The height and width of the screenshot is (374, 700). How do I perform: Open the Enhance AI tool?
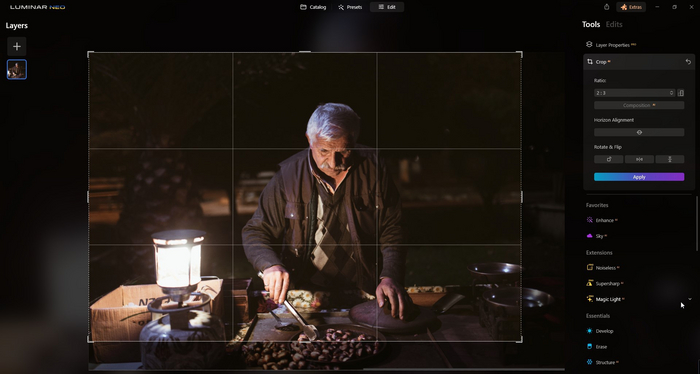[x=602, y=220]
